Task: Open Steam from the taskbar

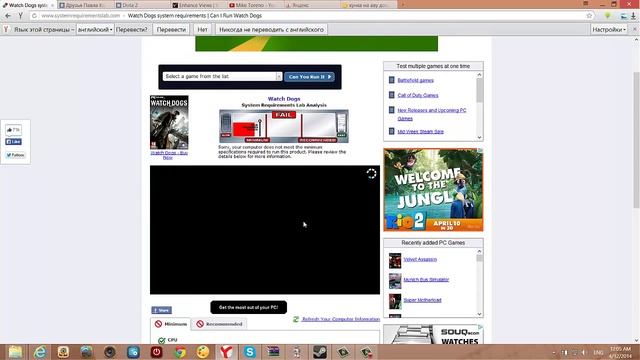Action: tap(320, 352)
